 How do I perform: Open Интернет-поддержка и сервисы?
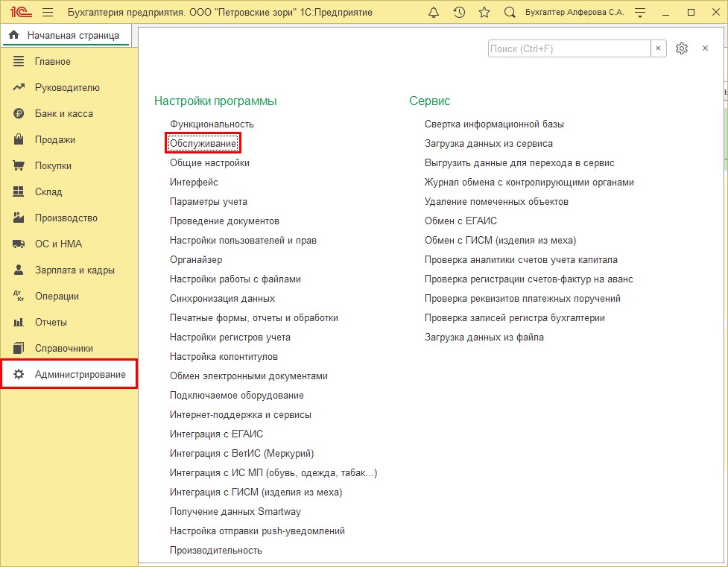(x=240, y=415)
